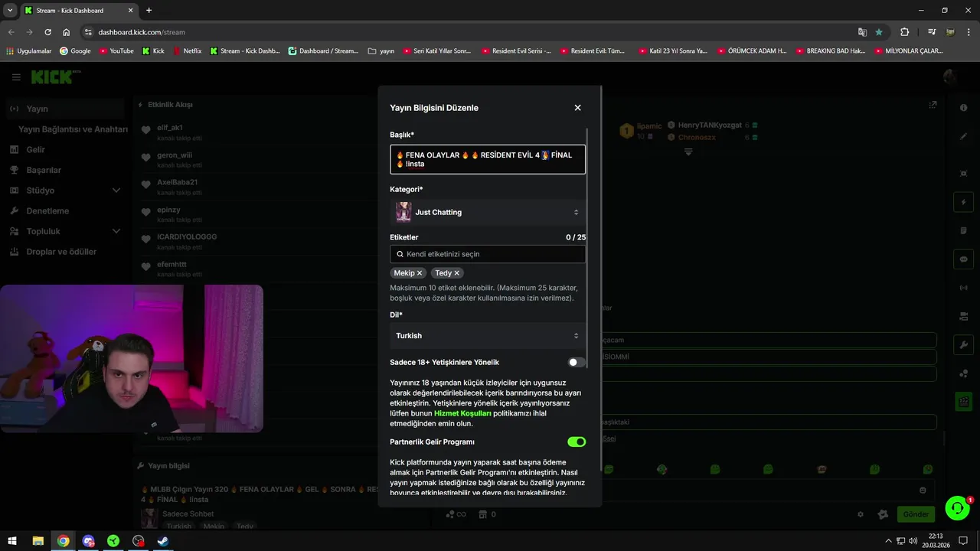This screenshot has width=980, height=551.
Task: Open File Explorer from the taskbar
Action: click(x=38, y=541)
